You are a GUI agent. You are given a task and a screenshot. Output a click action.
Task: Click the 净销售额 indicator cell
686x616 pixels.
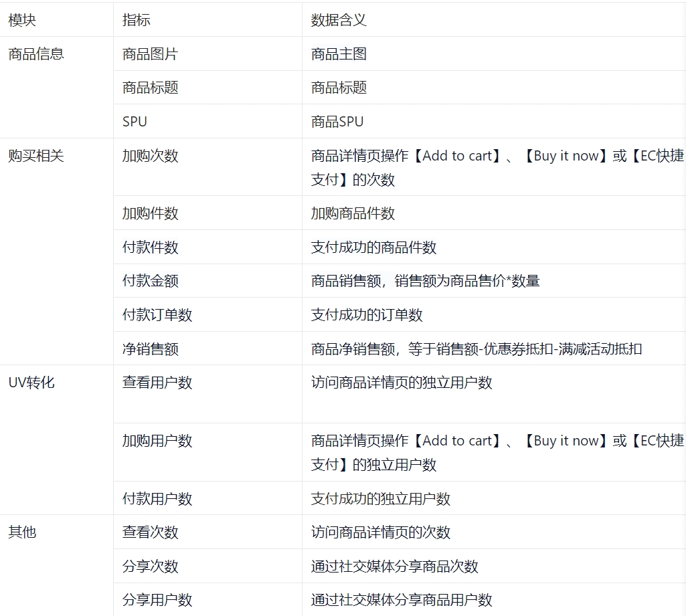click(151, 349)
